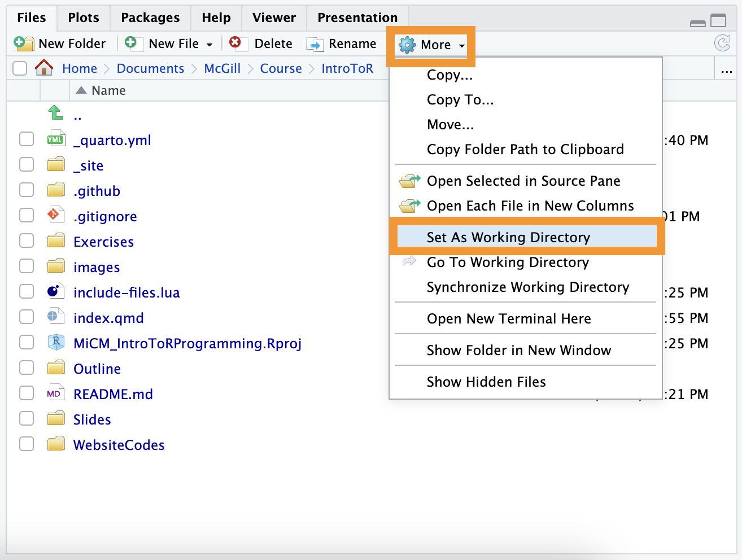742x560 pixels.
Task: Expand the New File dropdown arrow
Action: [x=209, y=45]
